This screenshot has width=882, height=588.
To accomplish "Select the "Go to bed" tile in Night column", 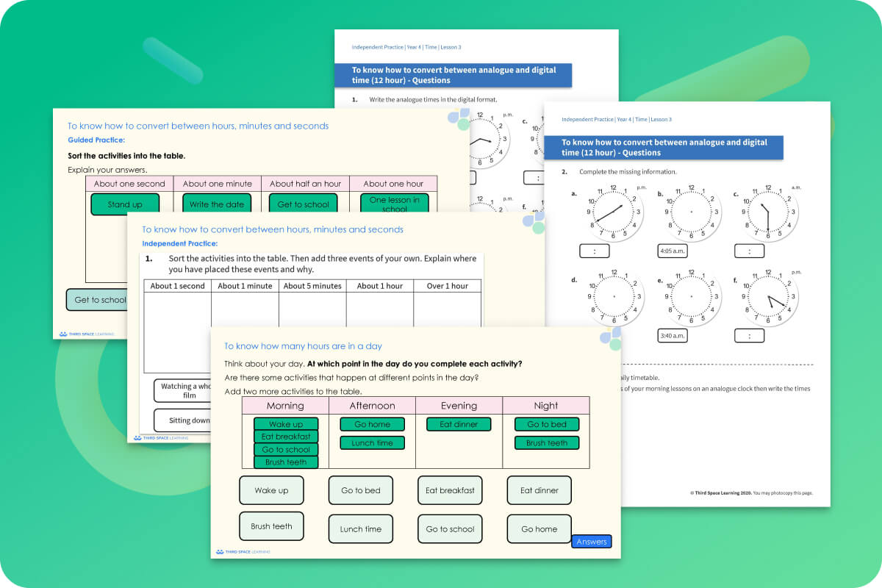I will click(546, 424).
